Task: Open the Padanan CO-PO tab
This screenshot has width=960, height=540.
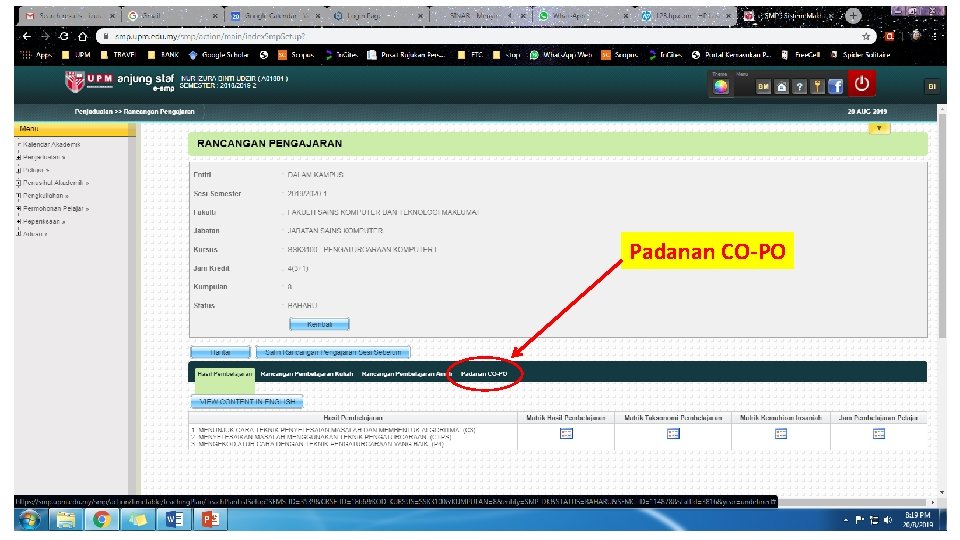Action: pos(484,373)
